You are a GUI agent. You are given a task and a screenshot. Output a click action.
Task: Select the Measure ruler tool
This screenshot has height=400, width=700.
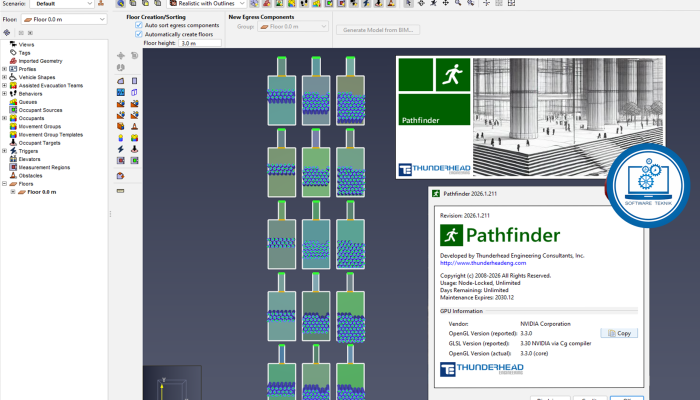[x=121, y=191]
